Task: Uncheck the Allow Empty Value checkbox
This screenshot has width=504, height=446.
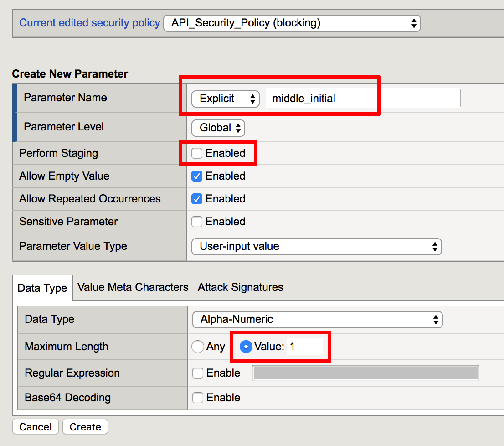Action: point(197,176)
